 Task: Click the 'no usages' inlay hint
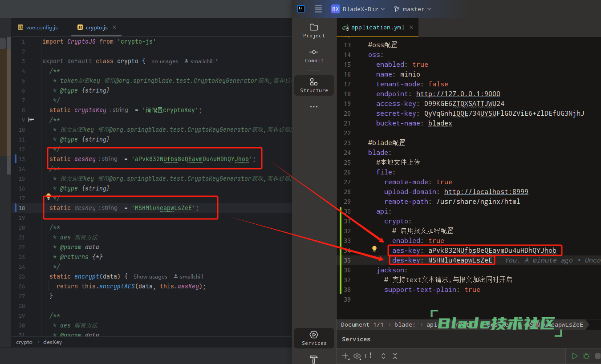pos(165,61)
